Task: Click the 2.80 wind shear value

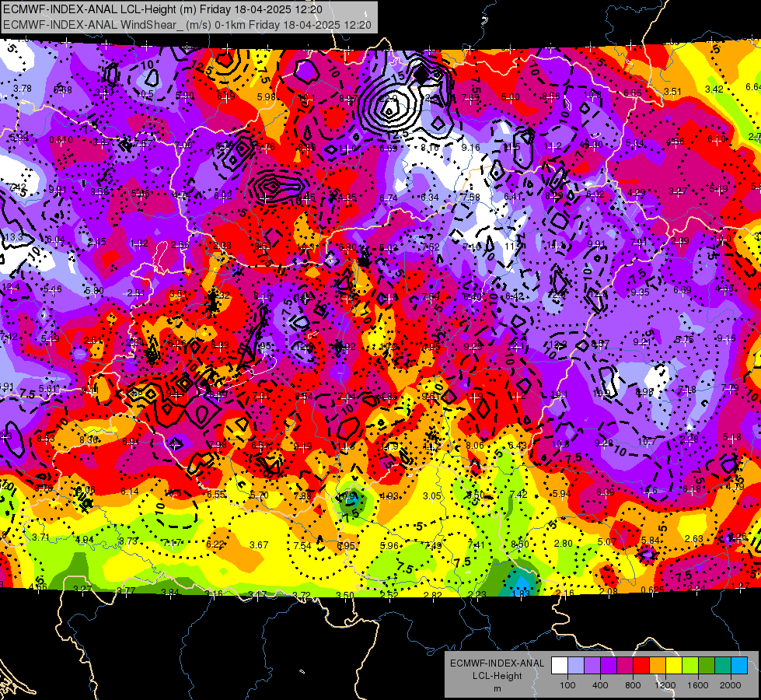Action: pos(563,543)
